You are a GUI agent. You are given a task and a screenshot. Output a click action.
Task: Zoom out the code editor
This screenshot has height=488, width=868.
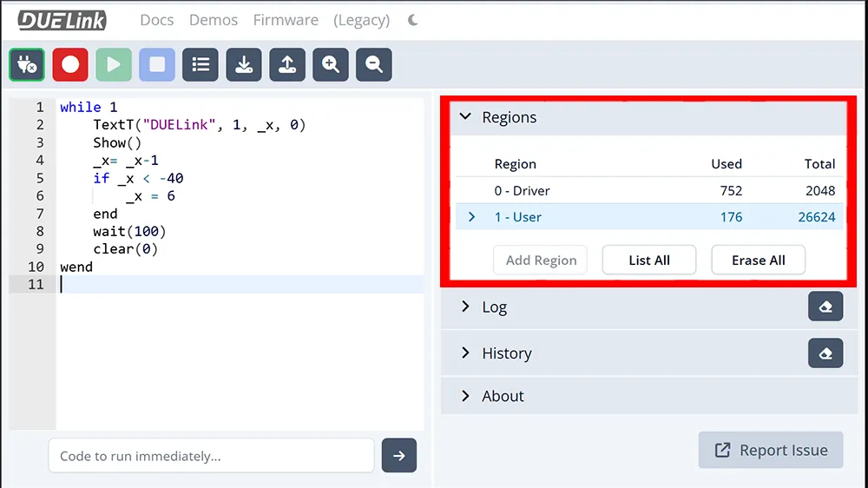374,65
